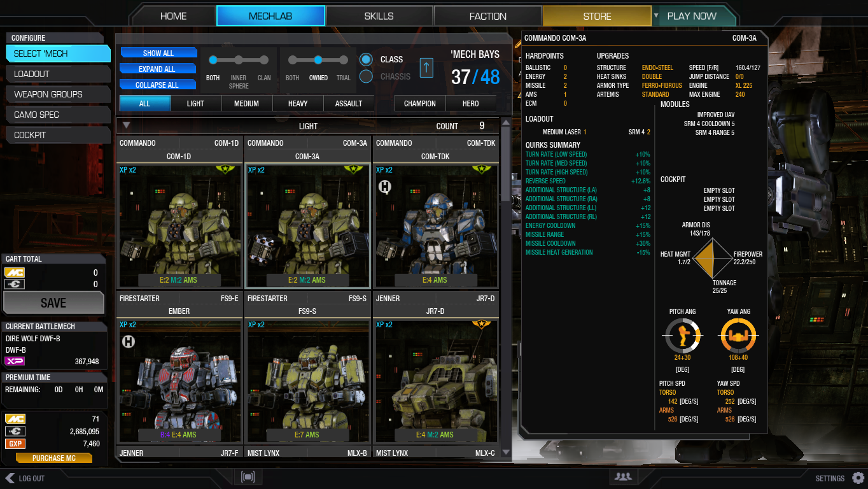This screenshot has height=489, width=868.
Task: Click the sort direction arrow icon
Action: point(426,67)
